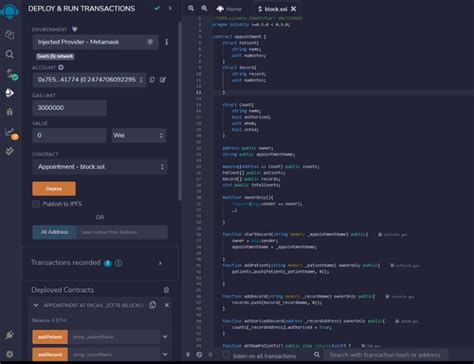Collapse the deployed Appointment contract instance
Image resolution: width=474 pixels, height=364 pixels.
pyautogui.click(x=36, y=305)
